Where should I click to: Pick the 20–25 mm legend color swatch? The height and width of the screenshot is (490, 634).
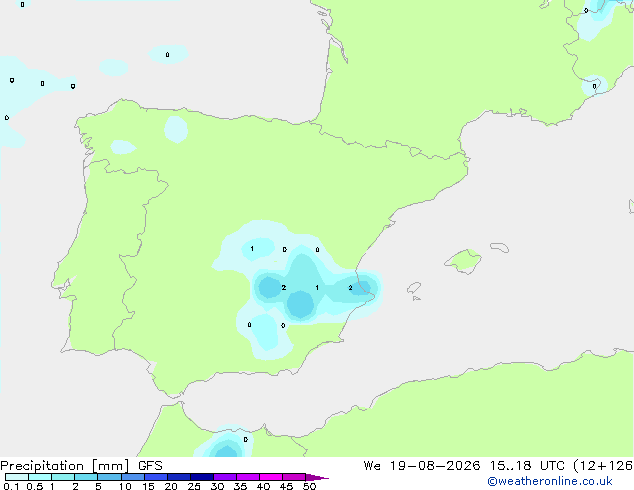pyautogui.click(x=179, y=477)
